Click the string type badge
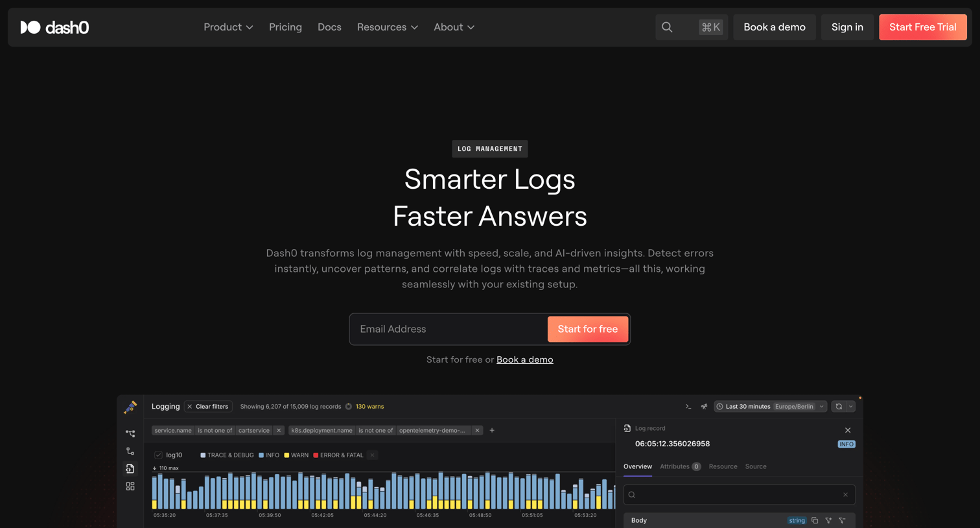 (797, 520)
